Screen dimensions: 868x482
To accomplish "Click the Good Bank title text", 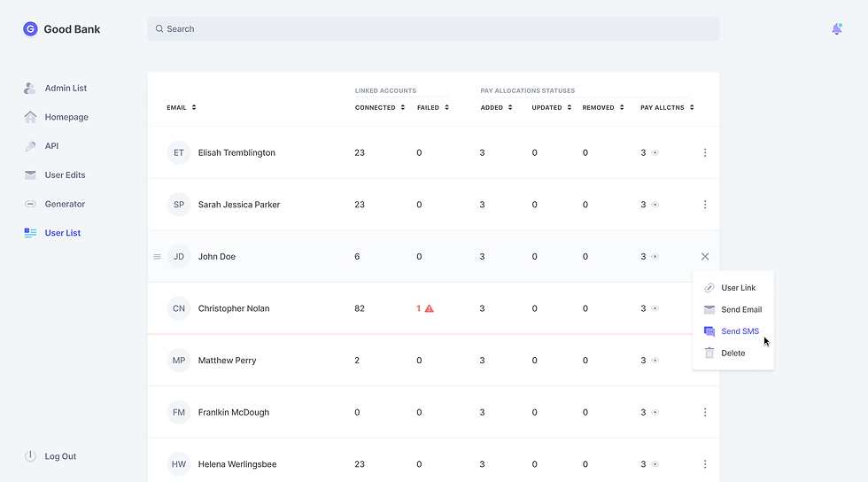I will (72, 29).
